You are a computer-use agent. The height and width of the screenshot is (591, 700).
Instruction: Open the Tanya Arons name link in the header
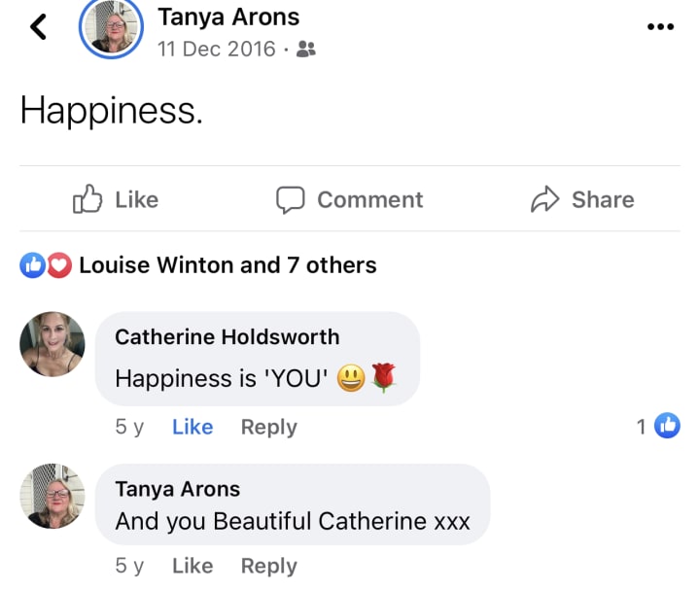tap(228, 17)
